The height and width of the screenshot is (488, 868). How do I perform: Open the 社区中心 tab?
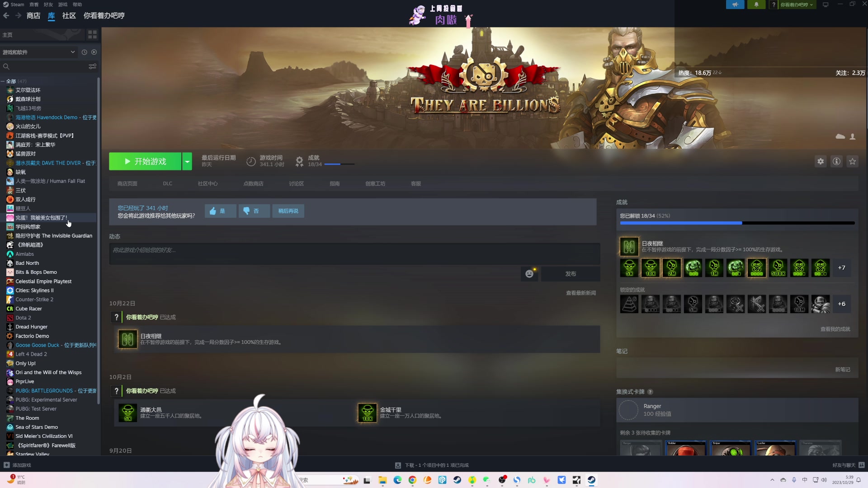pyautogui.click(x=208, y=183)
